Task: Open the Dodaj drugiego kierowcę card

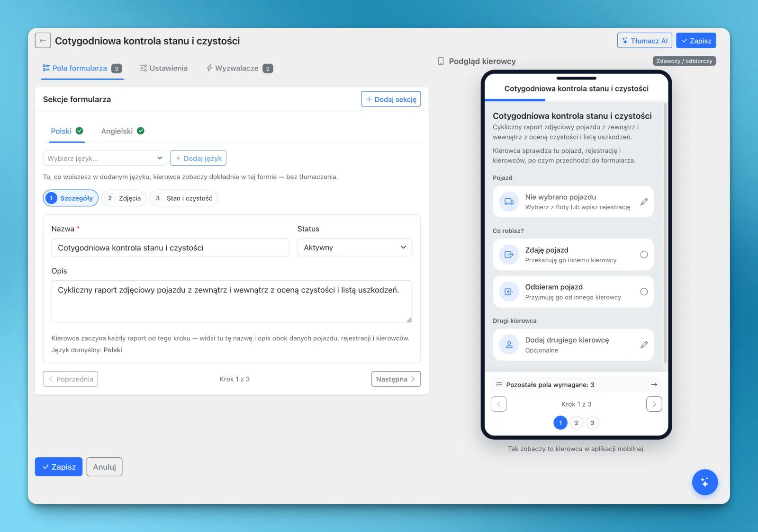Action: click(x=573, y=345)
